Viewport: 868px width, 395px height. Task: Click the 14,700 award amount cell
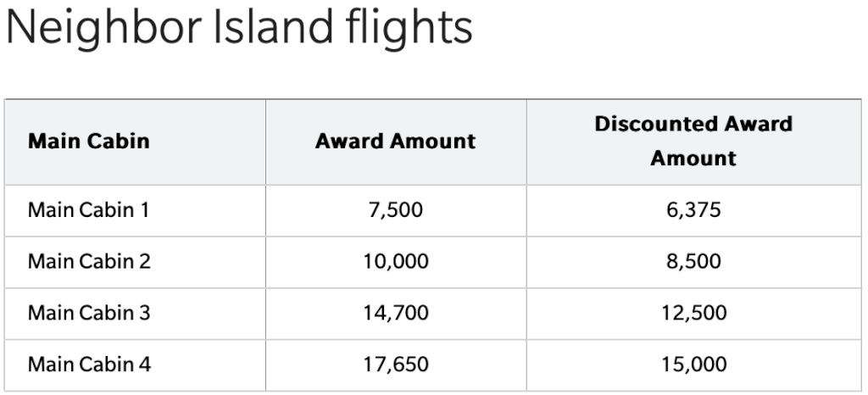[396, 313]
